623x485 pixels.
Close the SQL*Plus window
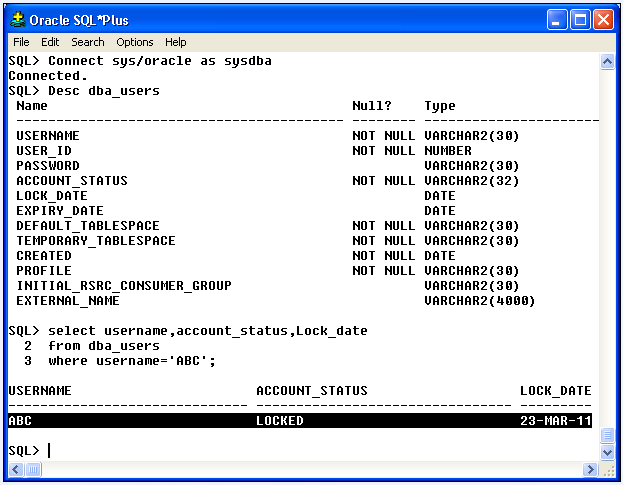[604, 20]
